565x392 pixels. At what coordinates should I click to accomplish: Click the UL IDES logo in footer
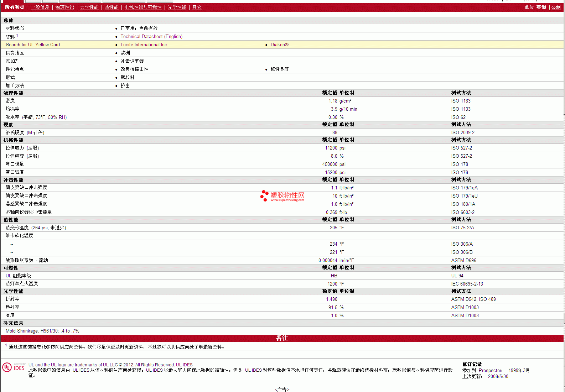14,367
